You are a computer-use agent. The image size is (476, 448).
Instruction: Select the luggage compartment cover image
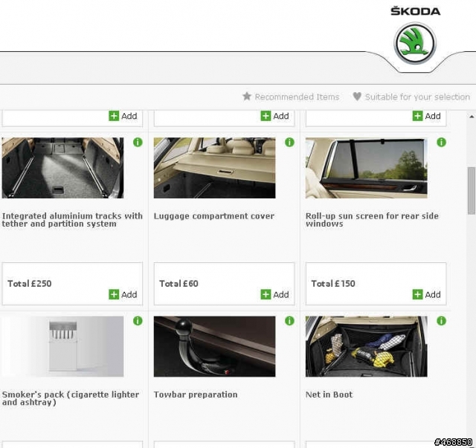[215, 168]
